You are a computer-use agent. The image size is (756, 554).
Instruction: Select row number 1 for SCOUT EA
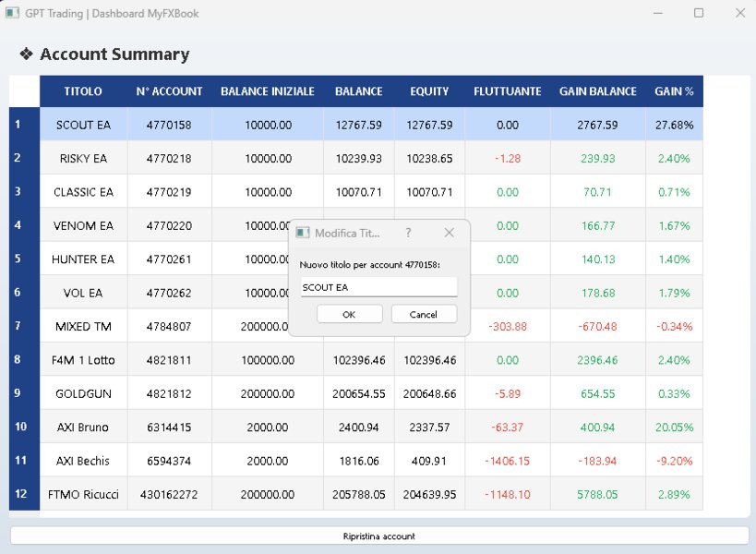pos(22,124)
